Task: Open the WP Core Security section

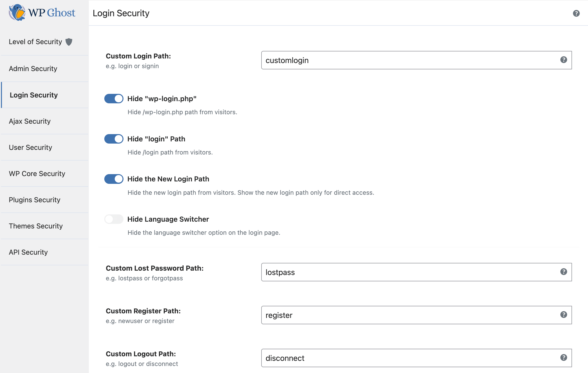Action: coord(37,174)
